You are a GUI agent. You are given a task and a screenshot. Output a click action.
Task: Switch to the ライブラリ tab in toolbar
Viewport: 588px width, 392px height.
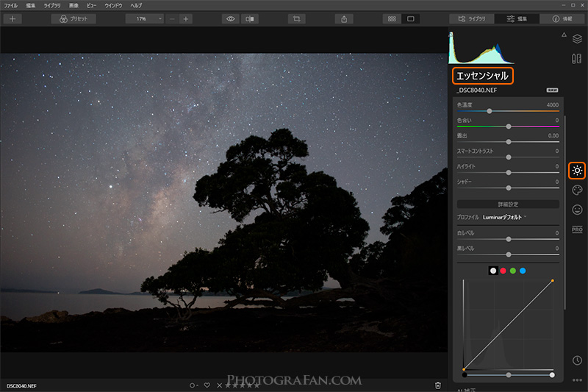click(x=472, y=19)
